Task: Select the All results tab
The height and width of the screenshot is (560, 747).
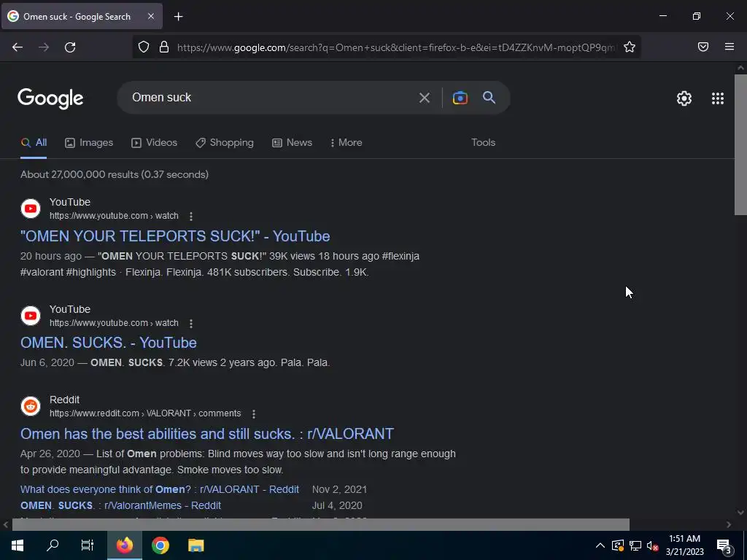Action: point(34,142)
